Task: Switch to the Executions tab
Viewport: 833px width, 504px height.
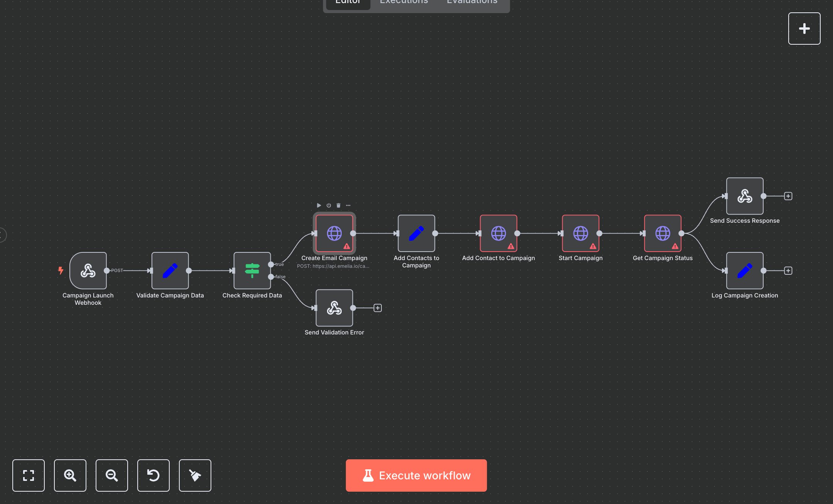Action: pos(403,3)
